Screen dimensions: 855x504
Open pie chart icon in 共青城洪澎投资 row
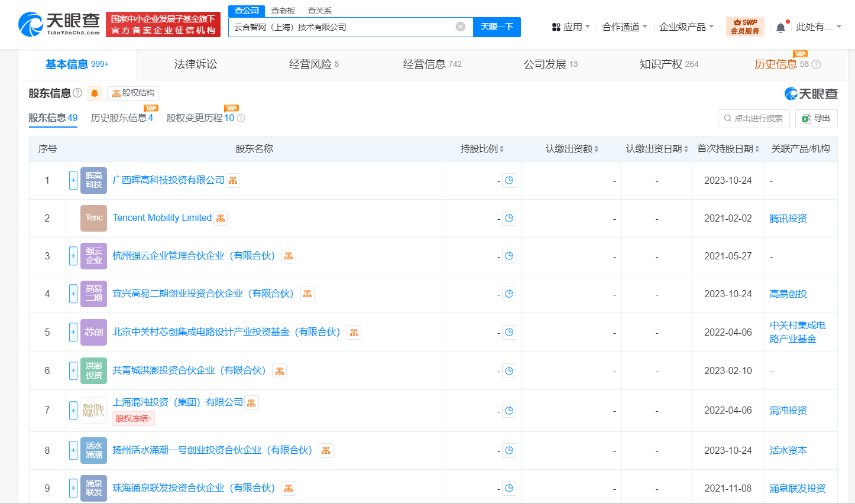(509, 371)
